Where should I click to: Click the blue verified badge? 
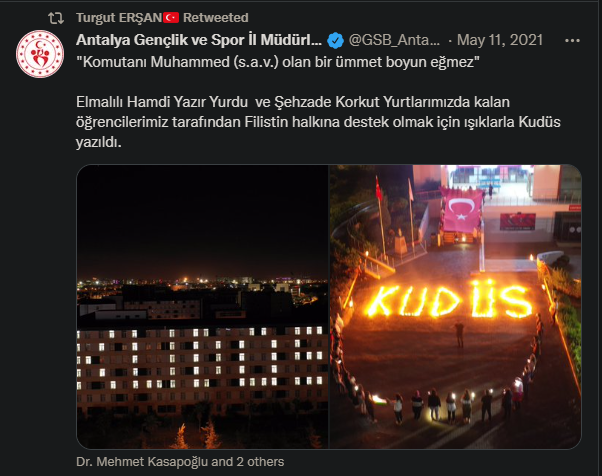[335, 40]
